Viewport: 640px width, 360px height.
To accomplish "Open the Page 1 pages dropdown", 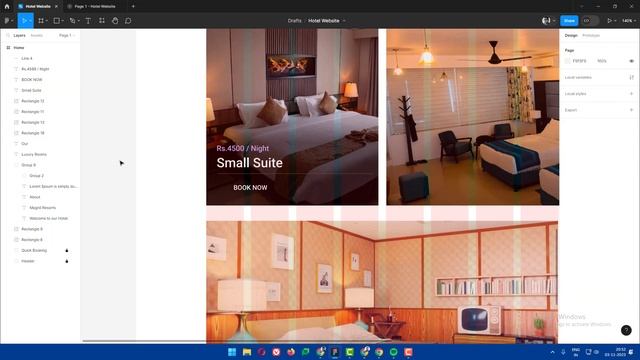I will (67, 36).
